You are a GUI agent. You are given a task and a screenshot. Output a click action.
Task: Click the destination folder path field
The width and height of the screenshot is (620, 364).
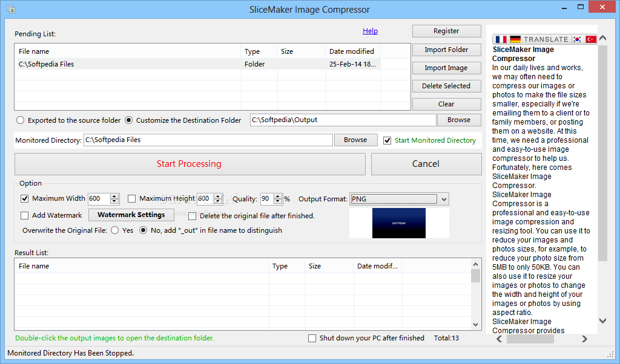343,120
